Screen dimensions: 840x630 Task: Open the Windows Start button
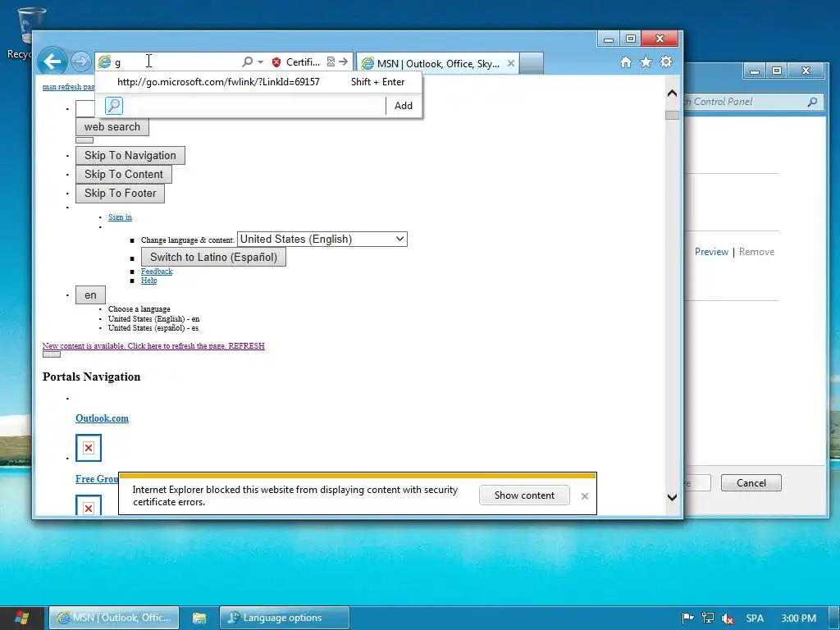tap(21, 618)
